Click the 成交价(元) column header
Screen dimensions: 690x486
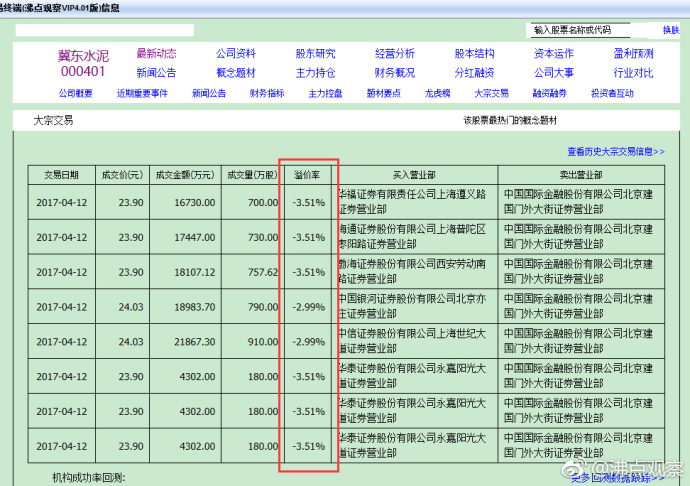point(122,175)
